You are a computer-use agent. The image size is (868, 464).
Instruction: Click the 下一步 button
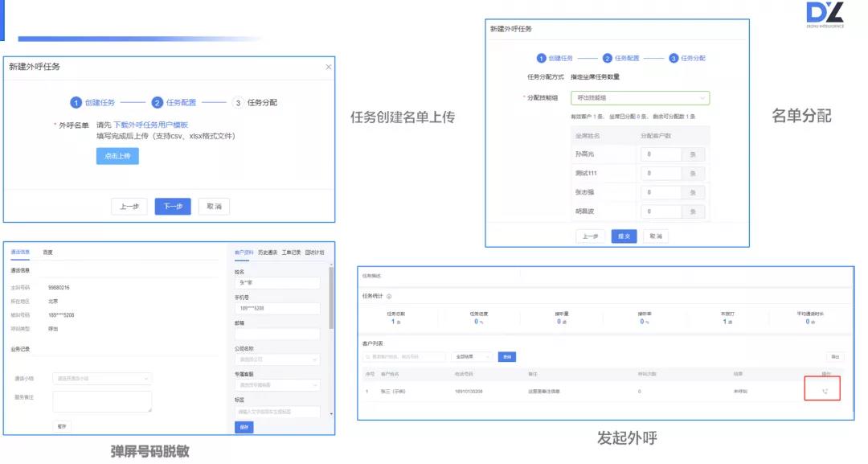[173, 207]
